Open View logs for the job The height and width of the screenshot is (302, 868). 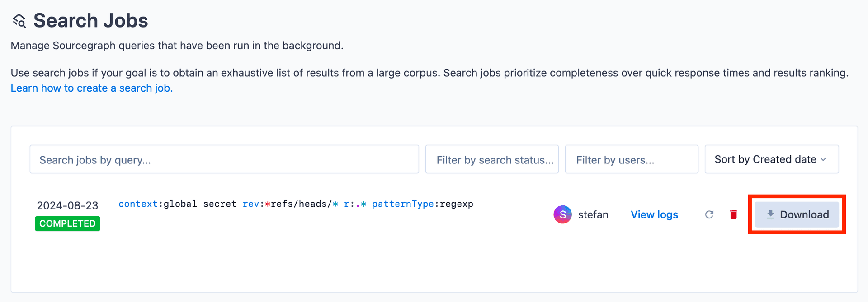click(654, 215)
